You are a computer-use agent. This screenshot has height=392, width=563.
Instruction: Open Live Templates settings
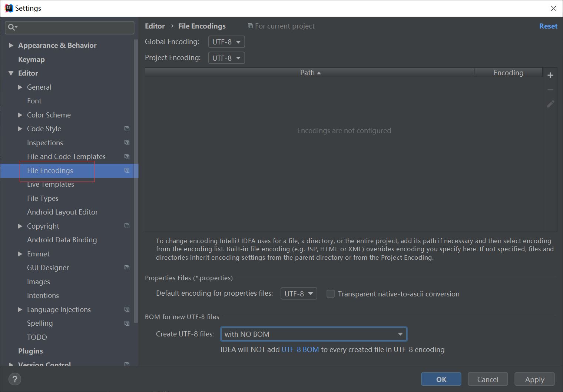coord(50,184)
